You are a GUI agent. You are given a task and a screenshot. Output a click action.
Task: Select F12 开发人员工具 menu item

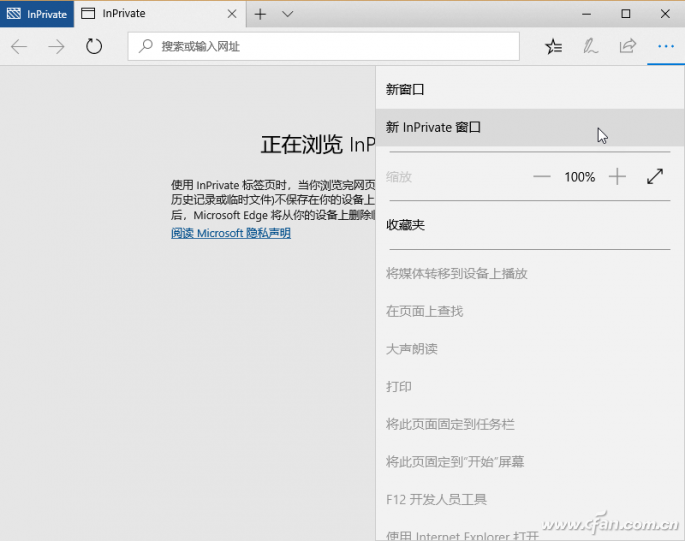point(530,499)
